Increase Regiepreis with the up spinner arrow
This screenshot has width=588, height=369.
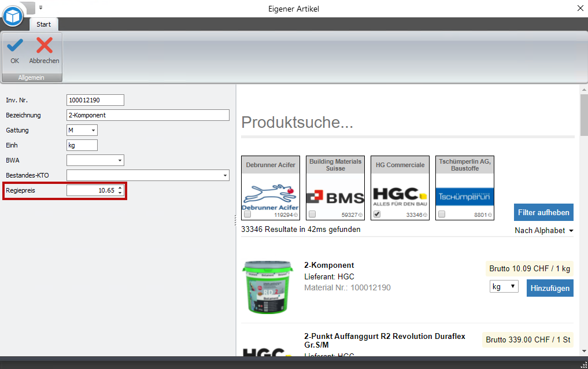coord(120,187)
